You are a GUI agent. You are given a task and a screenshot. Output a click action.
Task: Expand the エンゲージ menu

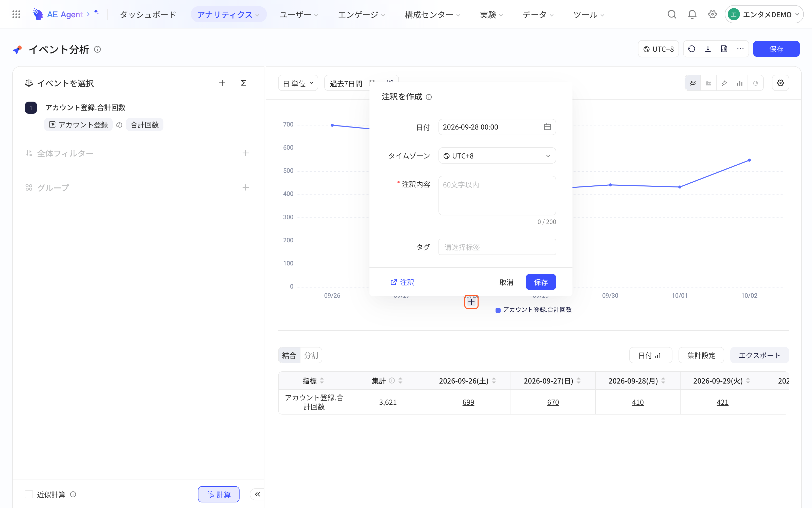[361, 14]
